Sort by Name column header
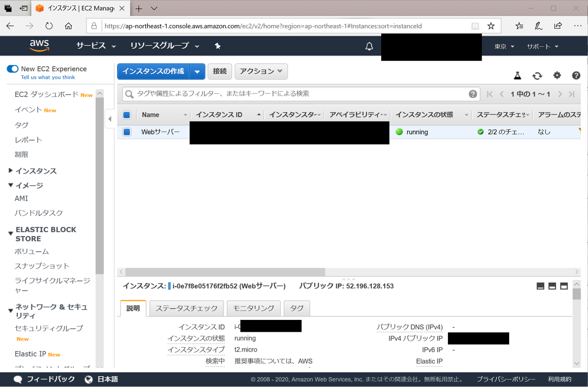This screenshot has height=387, width=588. (151, 115)
